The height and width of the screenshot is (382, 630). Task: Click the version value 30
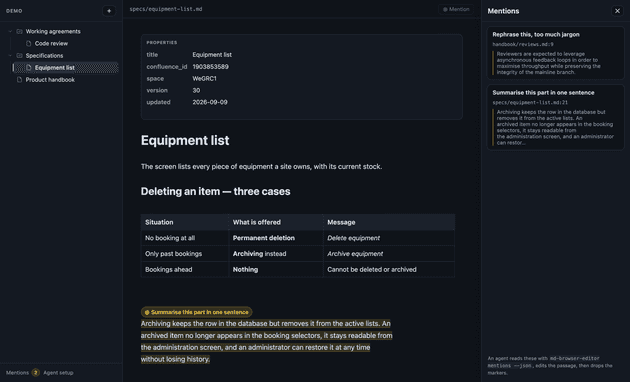point(196,90)
